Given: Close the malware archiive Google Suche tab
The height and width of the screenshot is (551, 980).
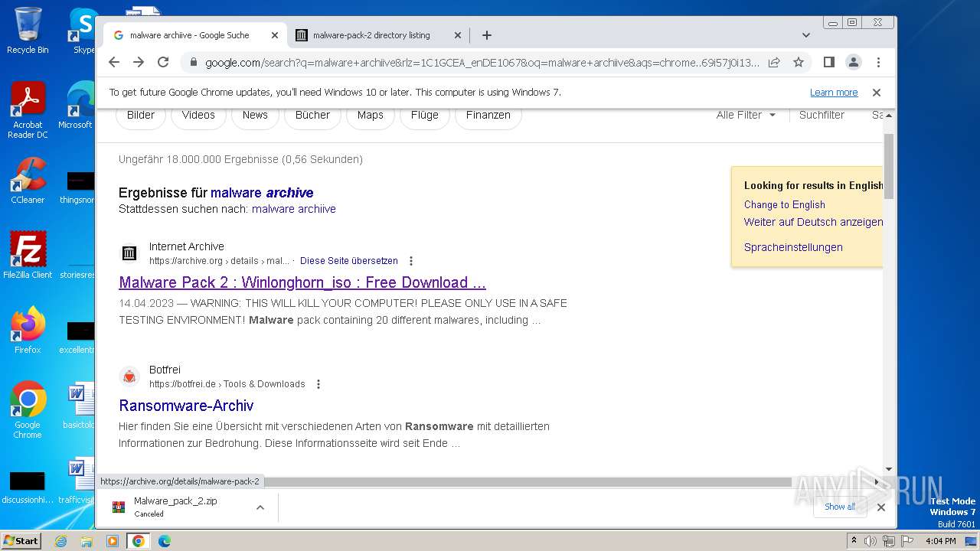Looking at the screenshot, I should click(x=274, y=35).
